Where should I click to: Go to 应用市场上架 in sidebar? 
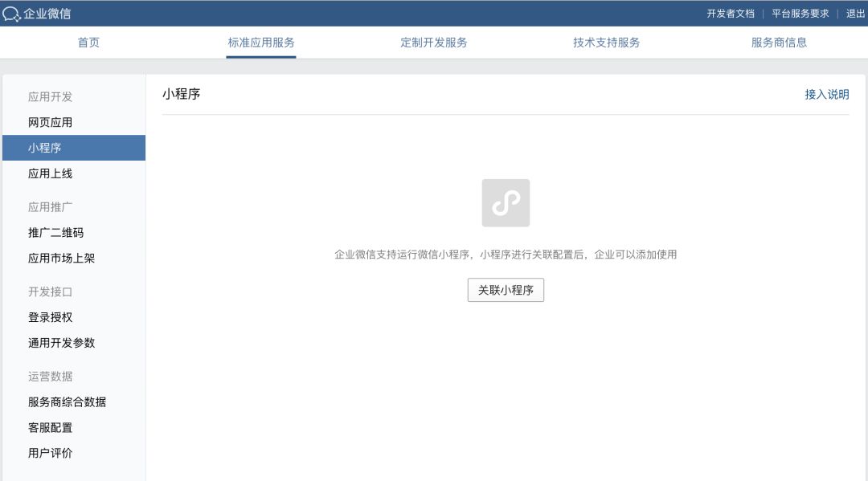[x=74, y=259]
